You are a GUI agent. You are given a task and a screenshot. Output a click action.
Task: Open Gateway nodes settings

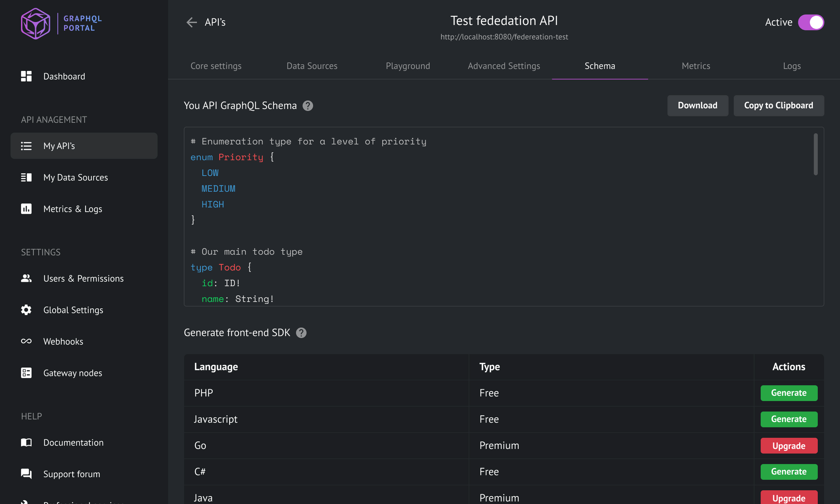(72, 373)
